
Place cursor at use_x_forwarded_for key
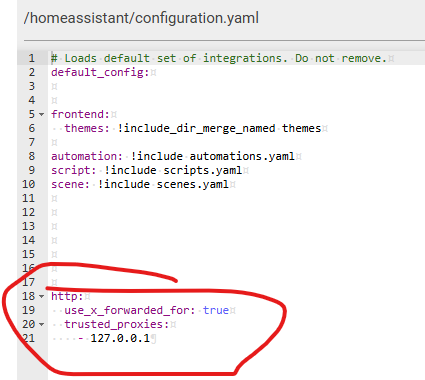coord(130,310)
